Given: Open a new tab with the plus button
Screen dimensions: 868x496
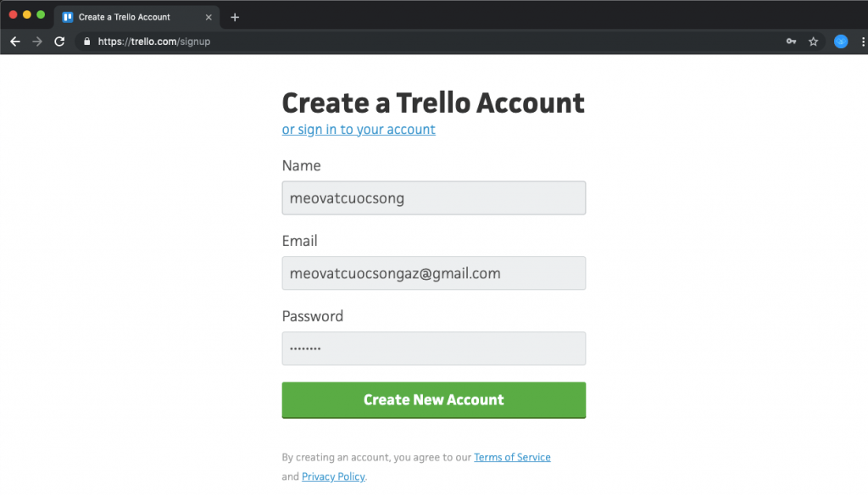Looking at the screenshot, I should (x=235, y=17).
